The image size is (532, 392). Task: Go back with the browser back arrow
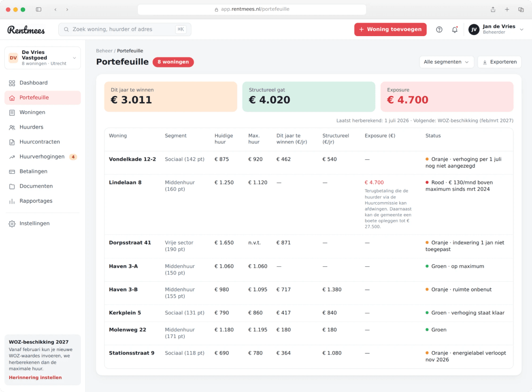pyautogui.click(x=55, y=10)
